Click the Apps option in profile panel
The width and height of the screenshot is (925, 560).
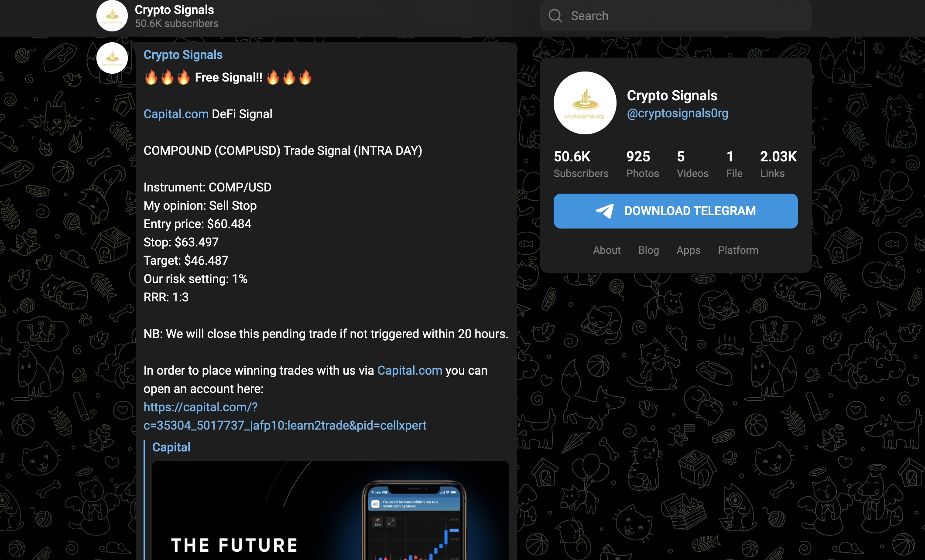pyautogui.click(x=689, y=250)
